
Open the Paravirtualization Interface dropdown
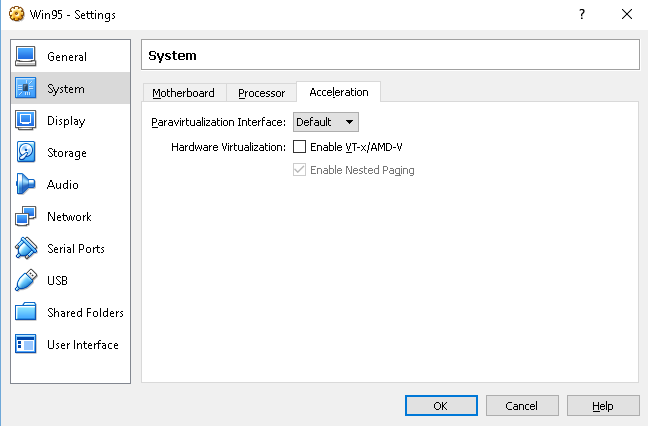[x=326, y=122]
